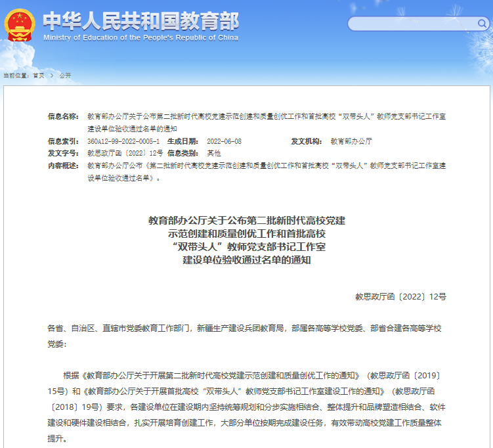The image size is (493, 448).
Task: Click index number 360A12-99-2022-0005-1
Action: (x=123, y=141)
